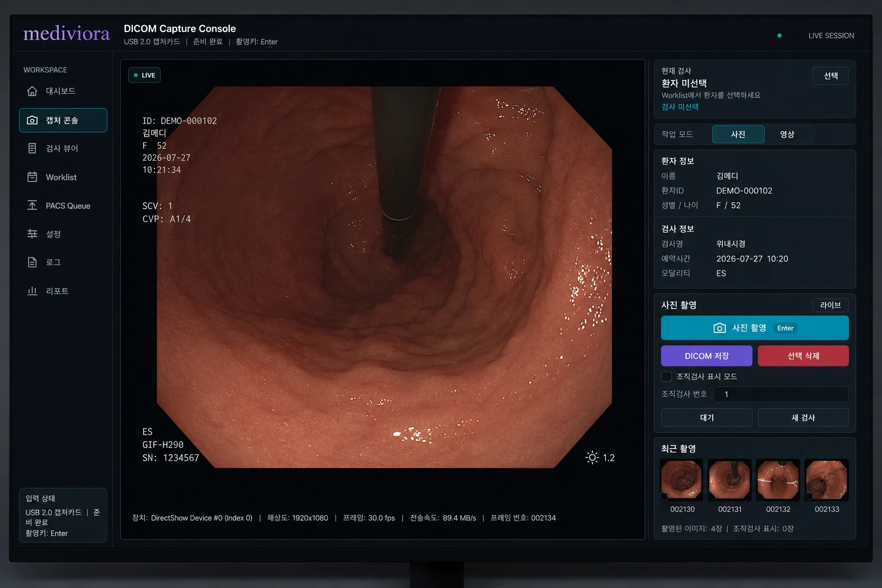Click the 해상도: 1920x1080 status text

(x=297, y=518)
